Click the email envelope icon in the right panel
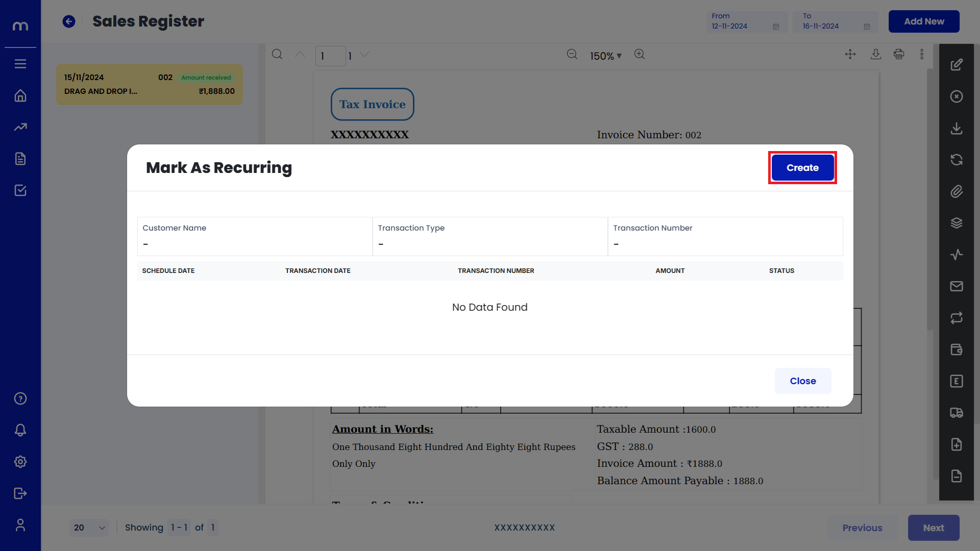The height and width of the screenshot is (551, 980). click(x=957, y=286)
